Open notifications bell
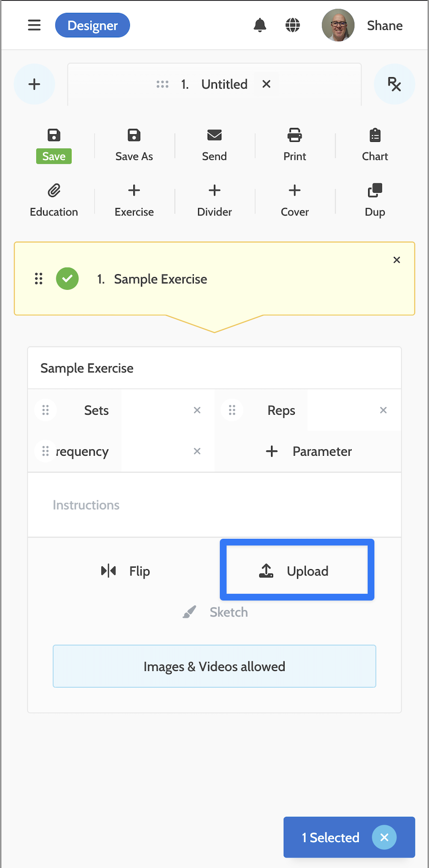Screen dimensions: 429x868 260,25
